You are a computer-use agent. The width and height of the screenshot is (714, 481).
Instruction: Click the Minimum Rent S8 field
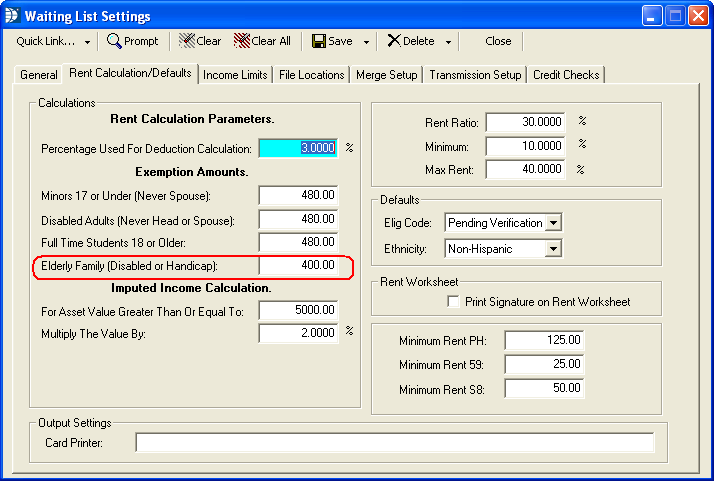pyautogui.click(x=544, y=388)
